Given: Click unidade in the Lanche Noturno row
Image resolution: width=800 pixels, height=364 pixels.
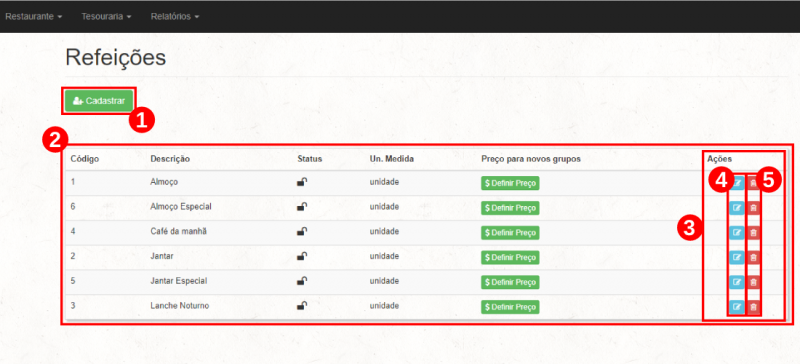Looking at the screenshot, I should (384, 305).
